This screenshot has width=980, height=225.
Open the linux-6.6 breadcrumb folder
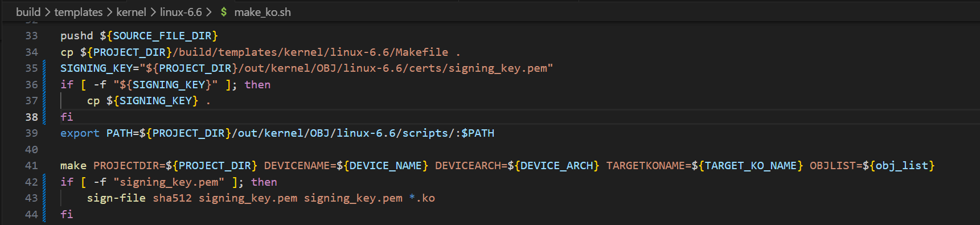point(181,12)
